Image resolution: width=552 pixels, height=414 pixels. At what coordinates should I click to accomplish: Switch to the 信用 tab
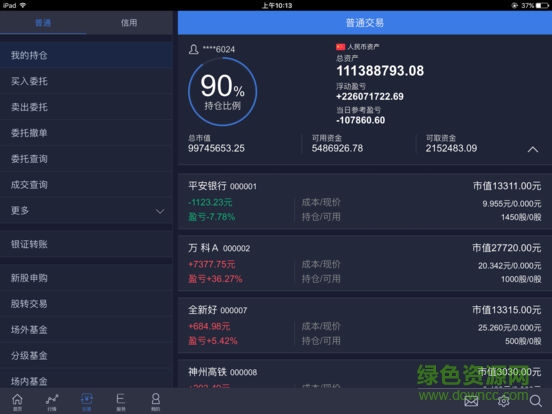point(129,23)
